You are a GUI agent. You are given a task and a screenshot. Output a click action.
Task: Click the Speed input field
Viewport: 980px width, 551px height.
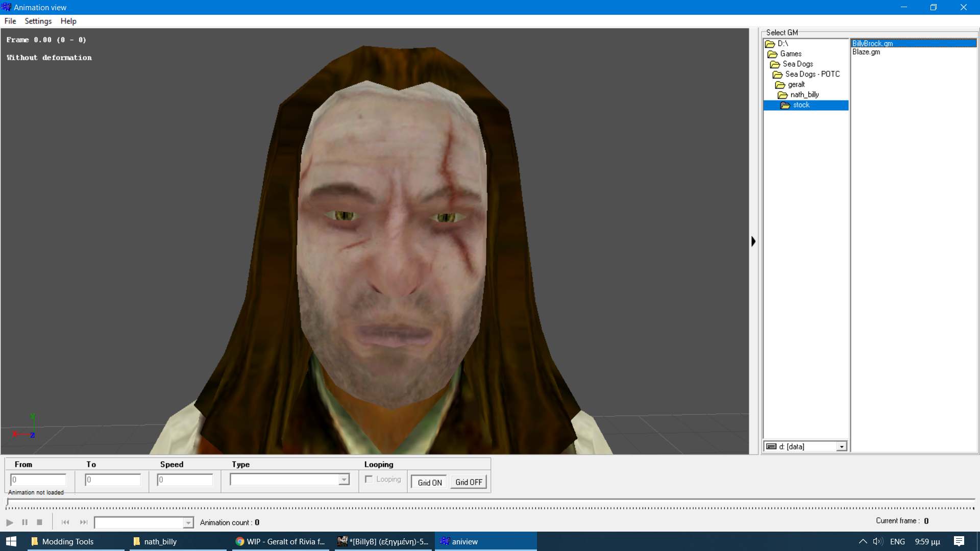click(185, 480)
